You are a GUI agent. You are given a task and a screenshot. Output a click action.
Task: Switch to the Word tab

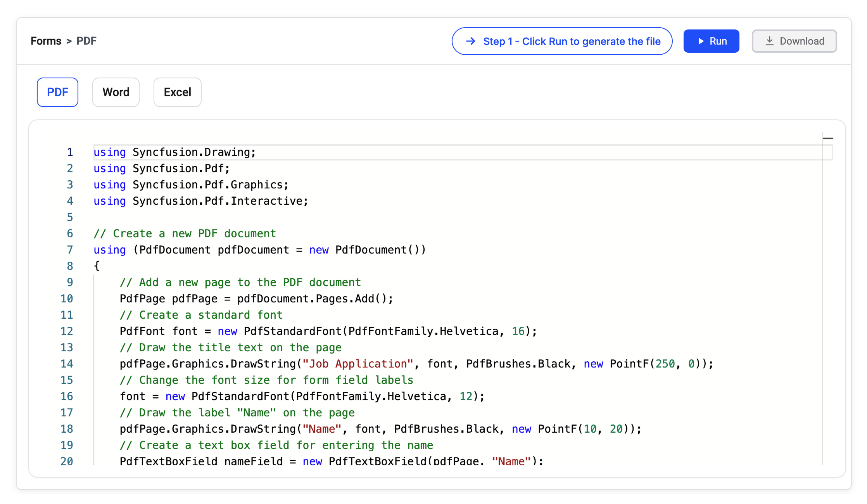pyautogui.click(x=116, y=92)
